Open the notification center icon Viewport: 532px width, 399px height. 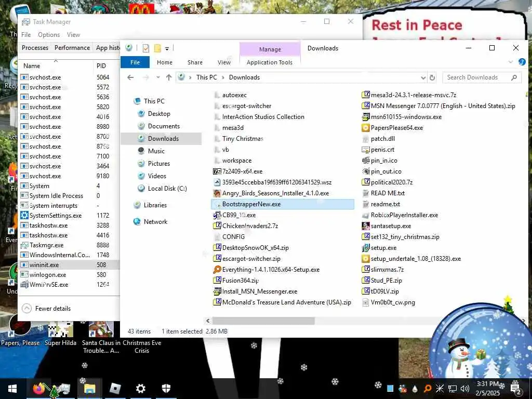tap(515, 389)
